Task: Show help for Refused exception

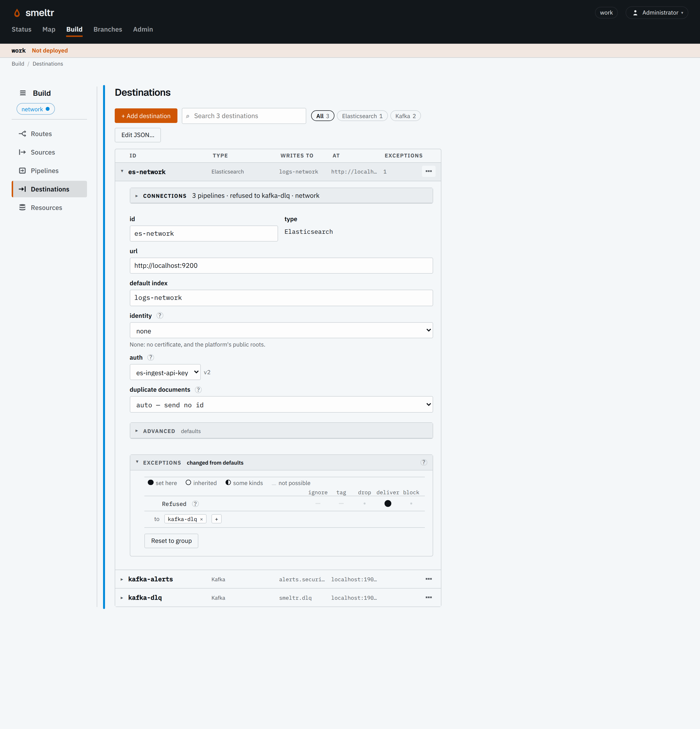Action: click(x=195, y=503)
